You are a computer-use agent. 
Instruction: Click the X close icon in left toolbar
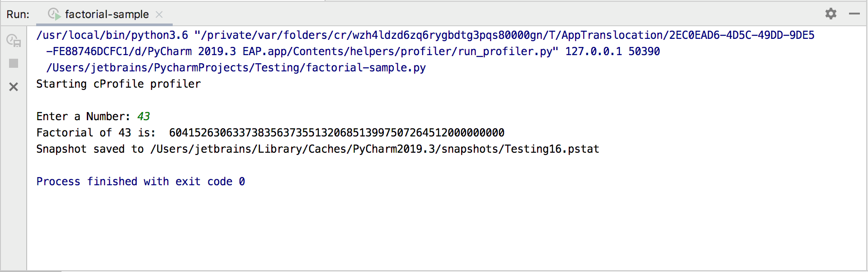coord(14,86)
